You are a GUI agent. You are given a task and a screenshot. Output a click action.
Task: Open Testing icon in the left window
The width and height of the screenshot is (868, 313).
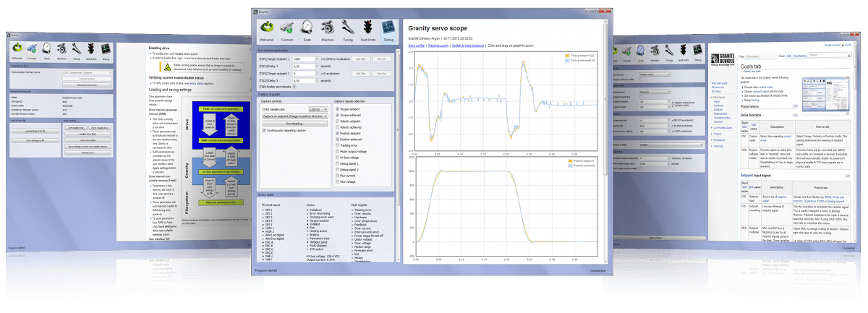pos(106,51)
